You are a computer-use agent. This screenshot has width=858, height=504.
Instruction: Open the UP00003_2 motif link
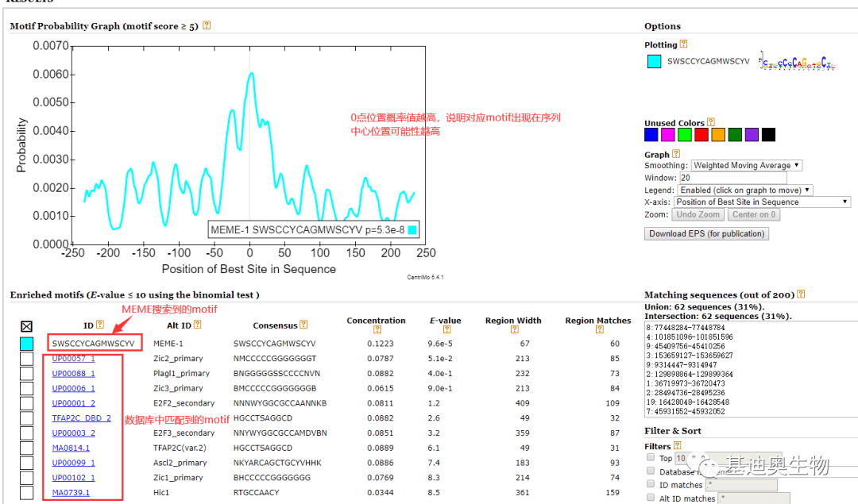(73, 433)
